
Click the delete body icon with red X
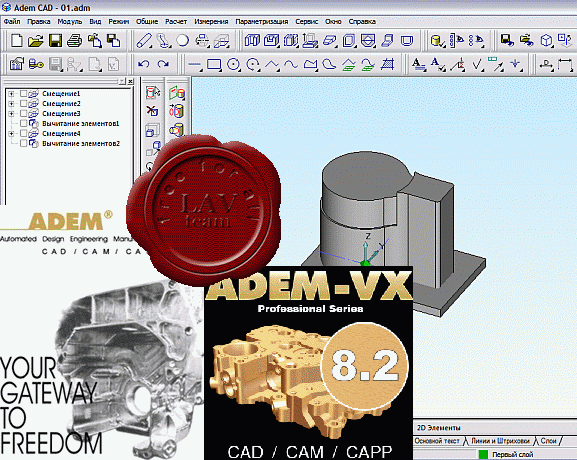152,111
